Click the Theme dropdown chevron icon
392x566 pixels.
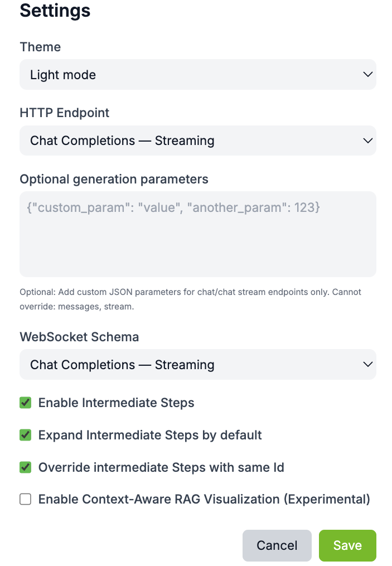tap(367, 74)
